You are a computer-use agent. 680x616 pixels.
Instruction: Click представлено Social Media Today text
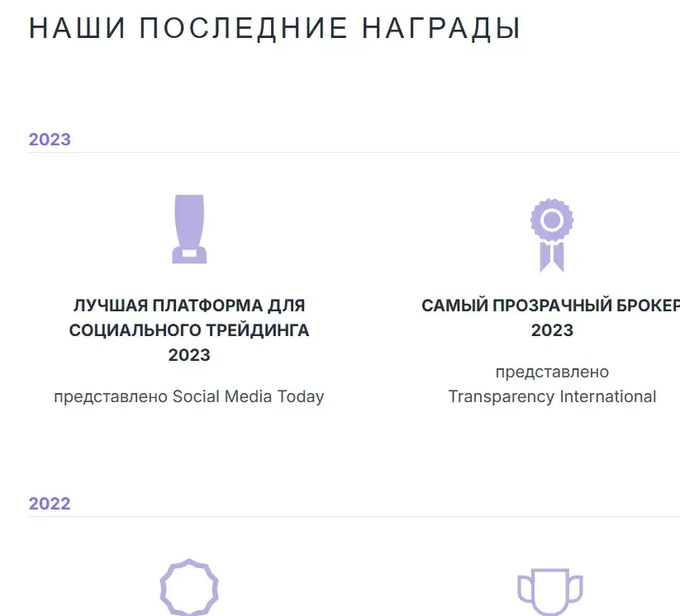coord(189,396)
